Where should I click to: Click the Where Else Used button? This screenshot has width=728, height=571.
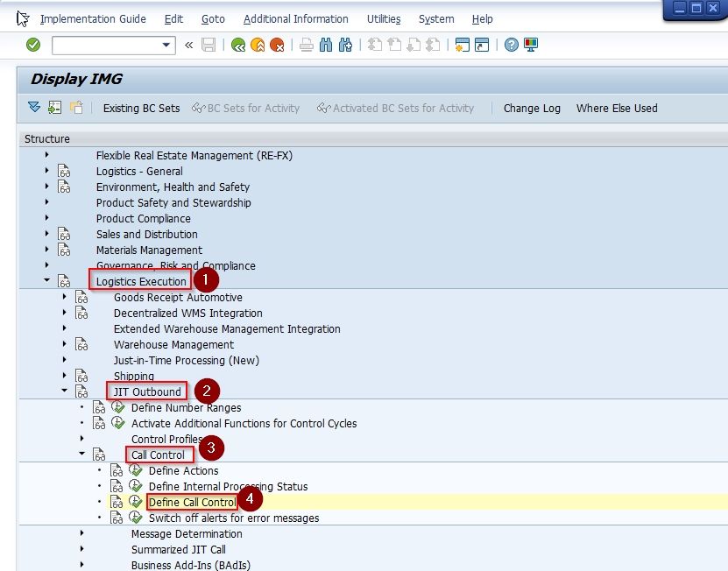coord(617,109)
